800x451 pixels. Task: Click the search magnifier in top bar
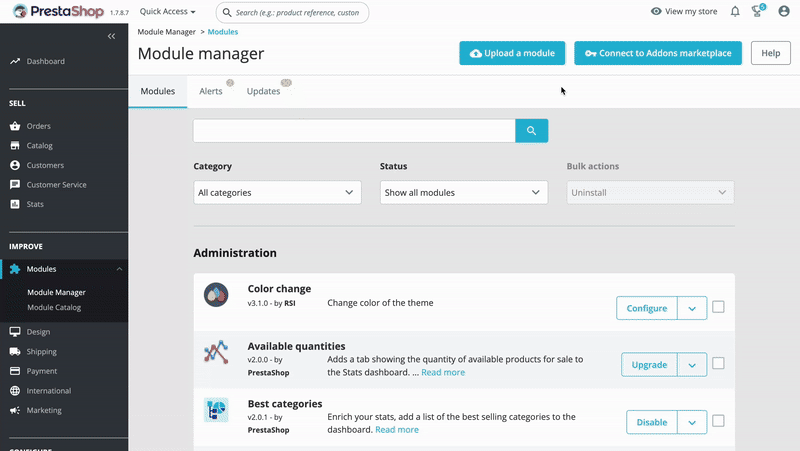pos(227,12)
